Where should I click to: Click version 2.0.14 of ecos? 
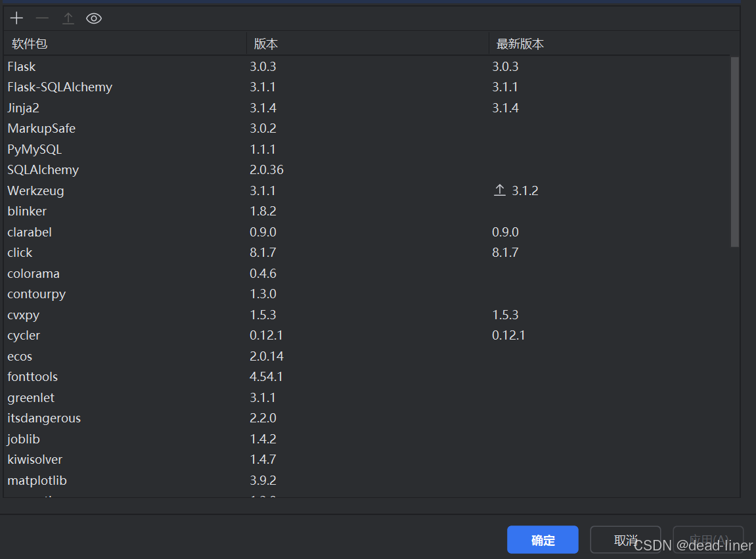click(x=267, y=356)
